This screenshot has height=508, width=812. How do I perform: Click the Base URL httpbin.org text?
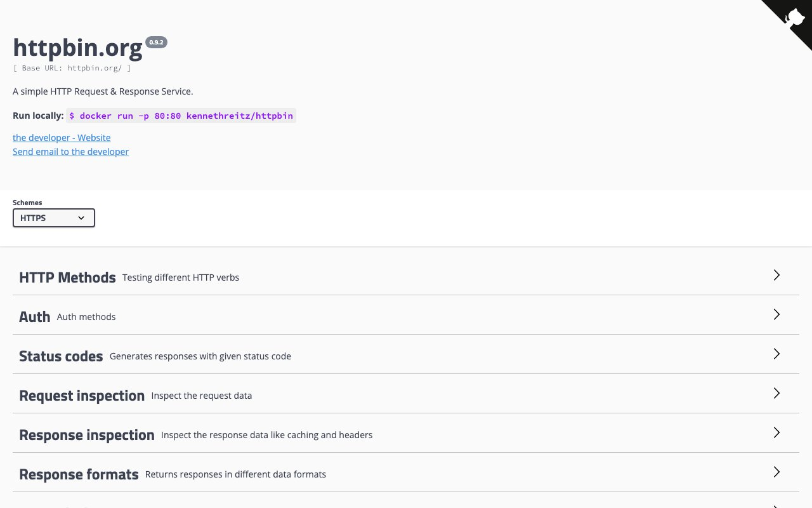pyautogui.click(x=72, y=68)
